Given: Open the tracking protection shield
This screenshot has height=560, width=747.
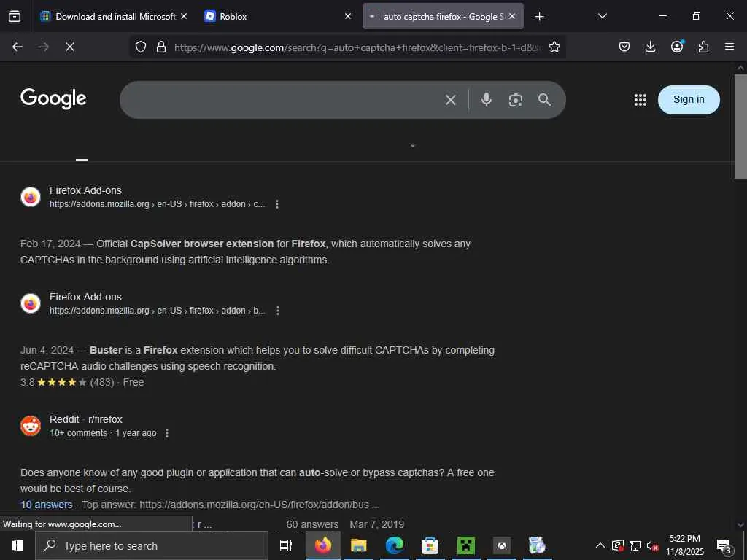Looking at the screenshot, I should pos(141,47).
